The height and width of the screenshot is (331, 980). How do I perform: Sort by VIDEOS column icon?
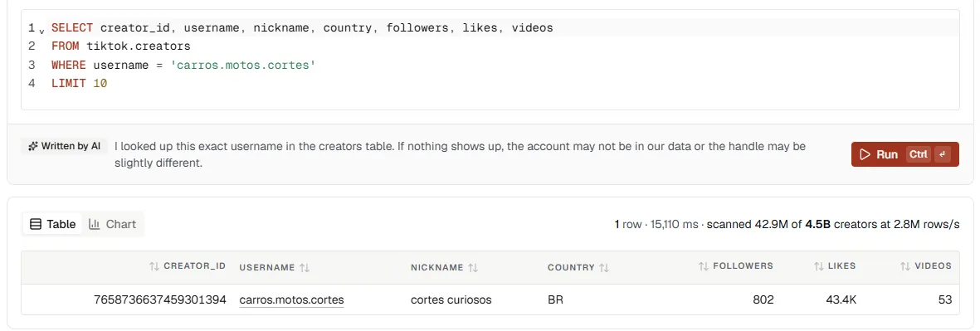click(905, 266)
